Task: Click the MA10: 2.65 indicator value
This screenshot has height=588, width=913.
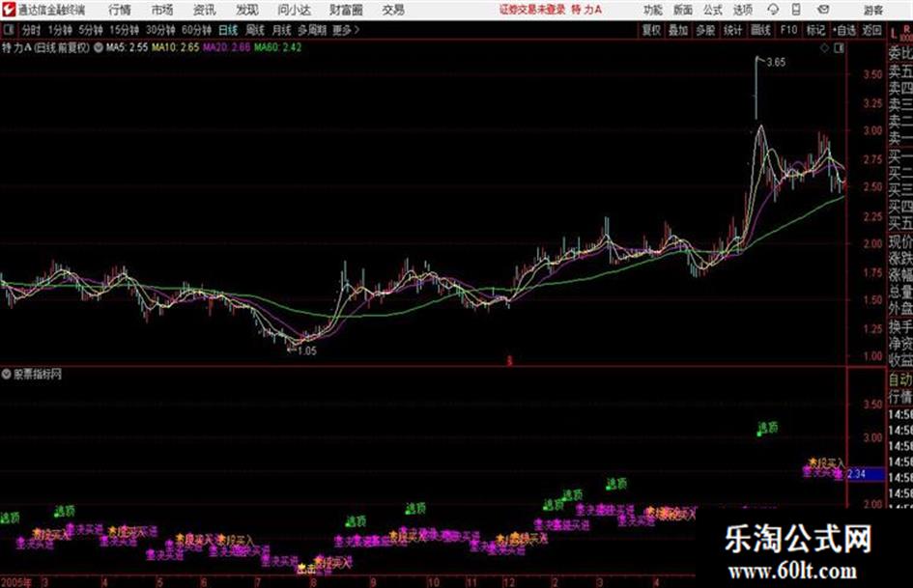Action: point(175,47)
